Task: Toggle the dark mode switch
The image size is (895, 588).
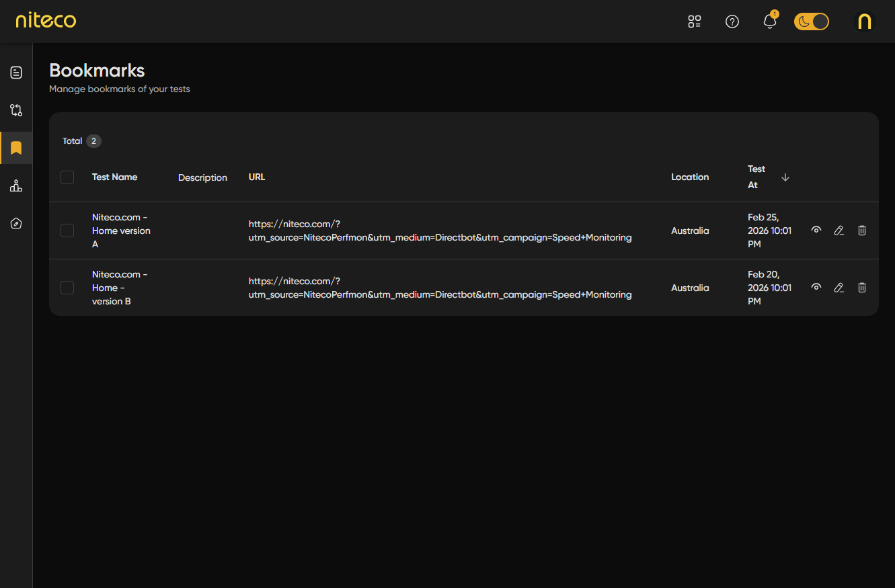Action: click(x=812, y=22)
